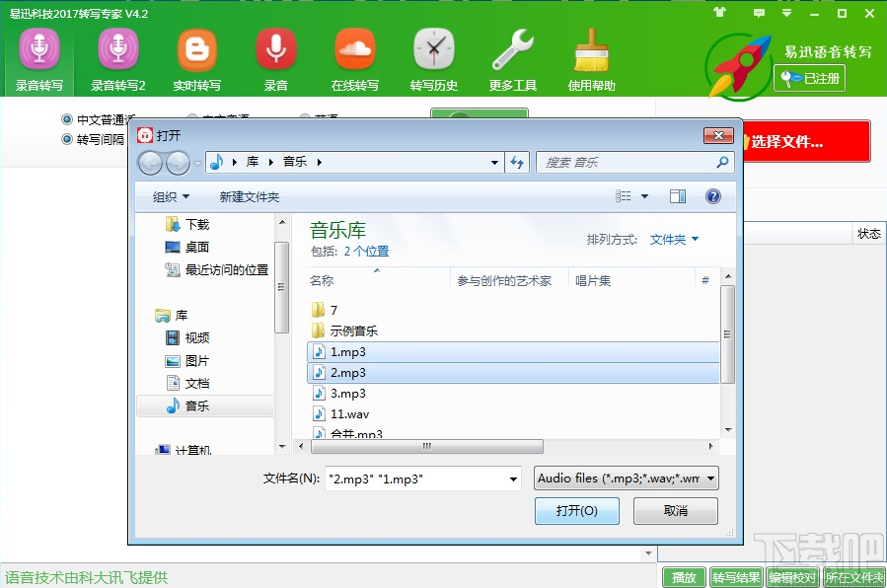Screen dimensions: 887x588
Task: Select the 音乐 library in sidebar
Action: [193, 404]
